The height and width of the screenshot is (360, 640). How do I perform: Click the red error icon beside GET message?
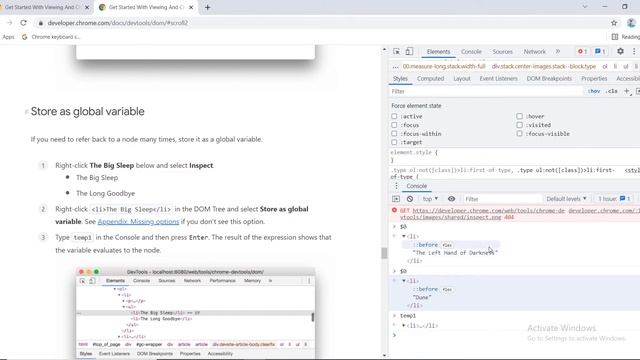[394, 210]
